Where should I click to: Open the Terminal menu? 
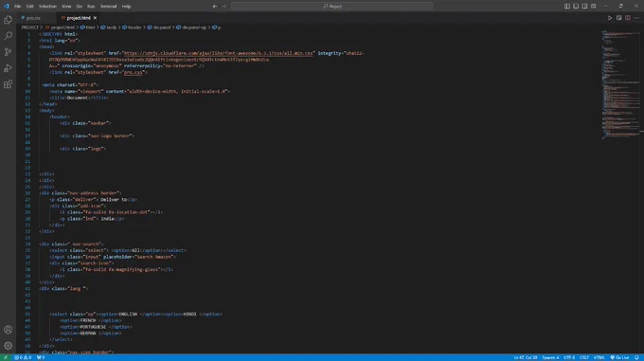(108, 7)
